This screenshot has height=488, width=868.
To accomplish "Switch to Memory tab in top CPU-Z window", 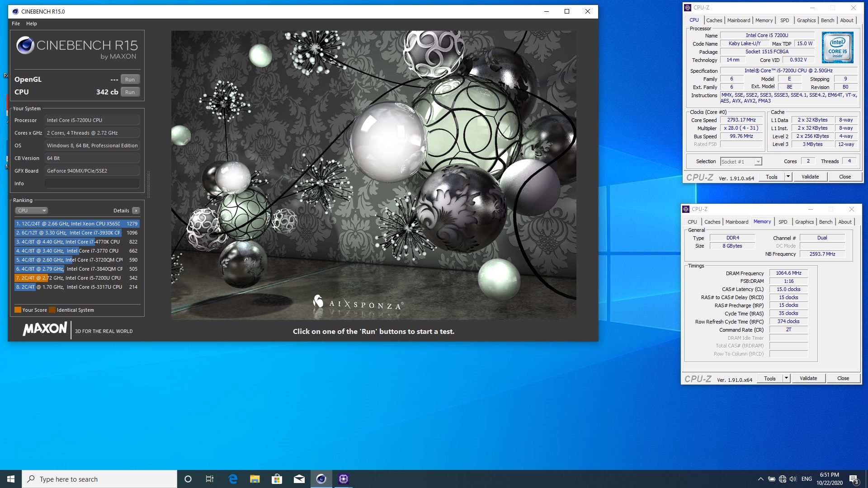I will (x=764, y=20).
